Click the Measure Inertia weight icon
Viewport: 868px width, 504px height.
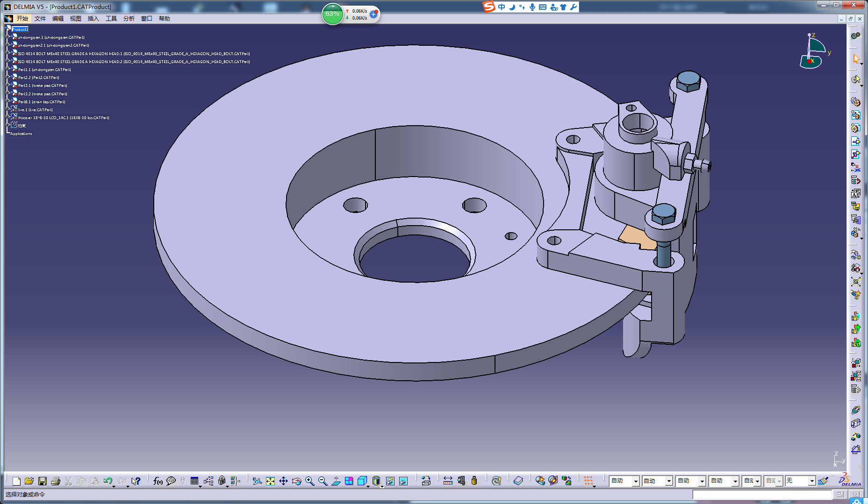click(x=474, y=481)
